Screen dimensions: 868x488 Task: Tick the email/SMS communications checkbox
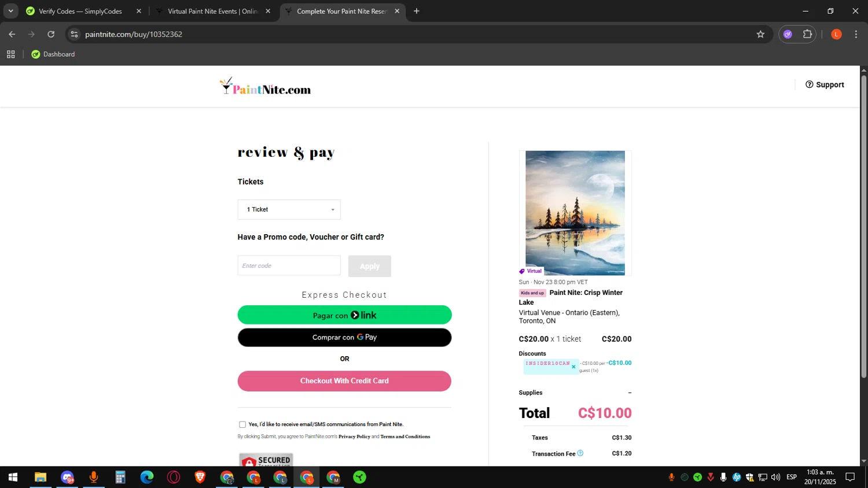pyautogui.click(x=242, y=424)
